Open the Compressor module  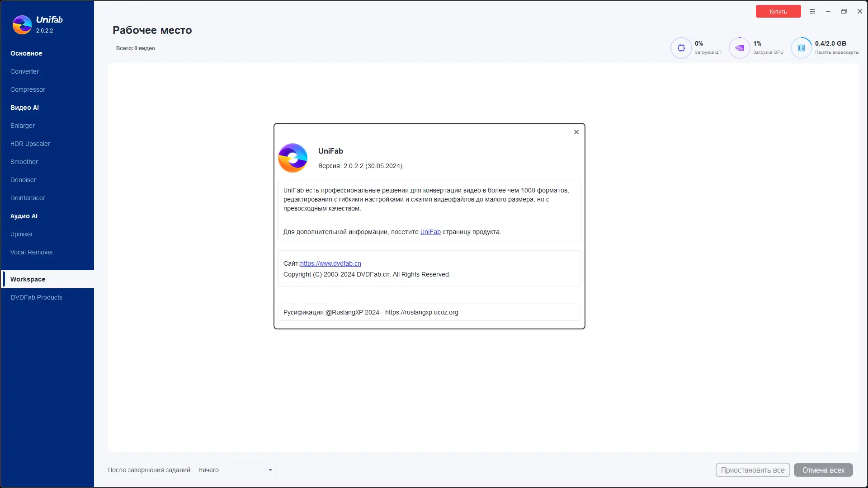28,89
